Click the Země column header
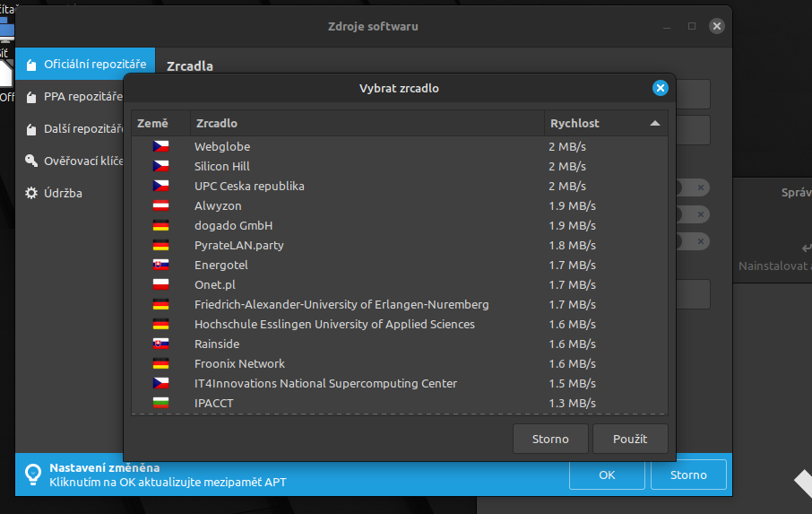The height and width of the screenshot is (514, 812). coord(160,123)
